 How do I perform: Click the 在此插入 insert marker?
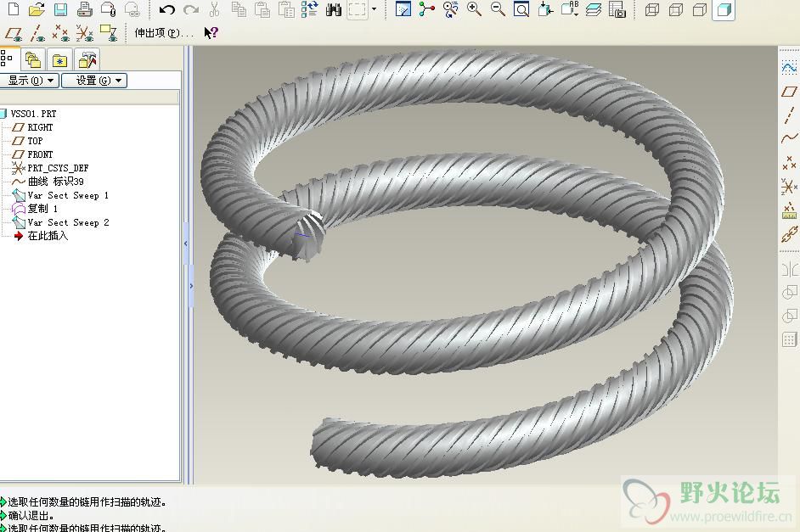pos(48,235)
